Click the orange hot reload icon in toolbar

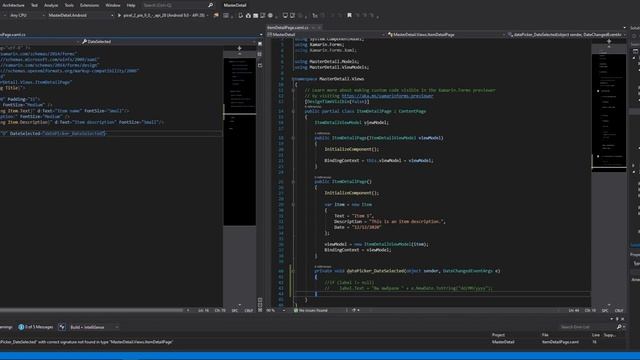coord(216,15)
